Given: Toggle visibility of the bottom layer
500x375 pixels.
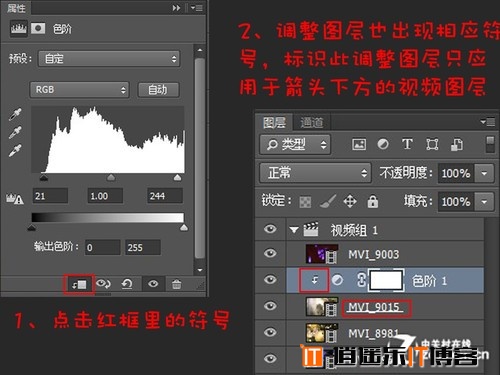Looking at the screenshot, I should point(270,359).
